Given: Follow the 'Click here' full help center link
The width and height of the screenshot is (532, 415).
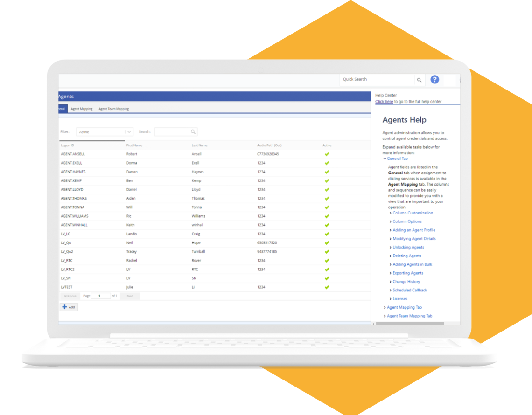Looking at the screenshot, I should click(x=384, y=102).
